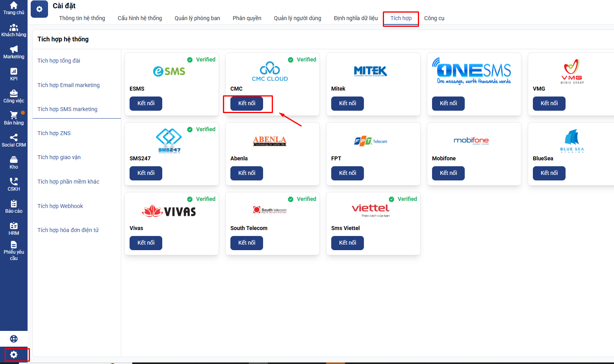The height and width of the screenshot is (364, 614).
Task: Open Báo cáo report icon
Action: pos(14,204)
